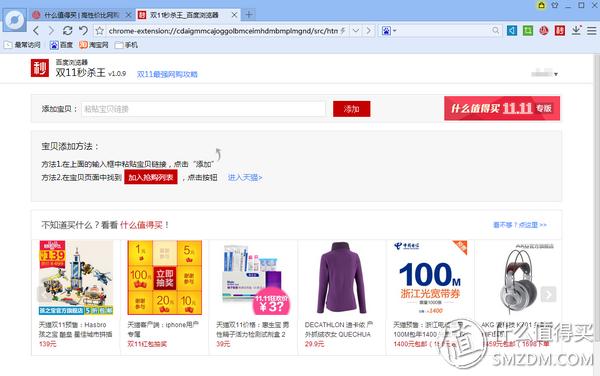Click into the 粘贴宝贝链接 input field

click(x=203, y=109)
